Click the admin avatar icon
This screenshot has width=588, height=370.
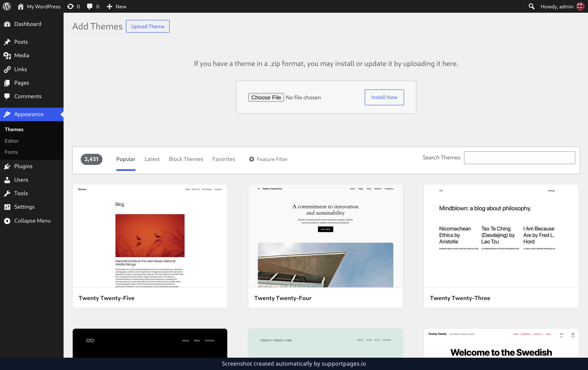click(580, 6)
